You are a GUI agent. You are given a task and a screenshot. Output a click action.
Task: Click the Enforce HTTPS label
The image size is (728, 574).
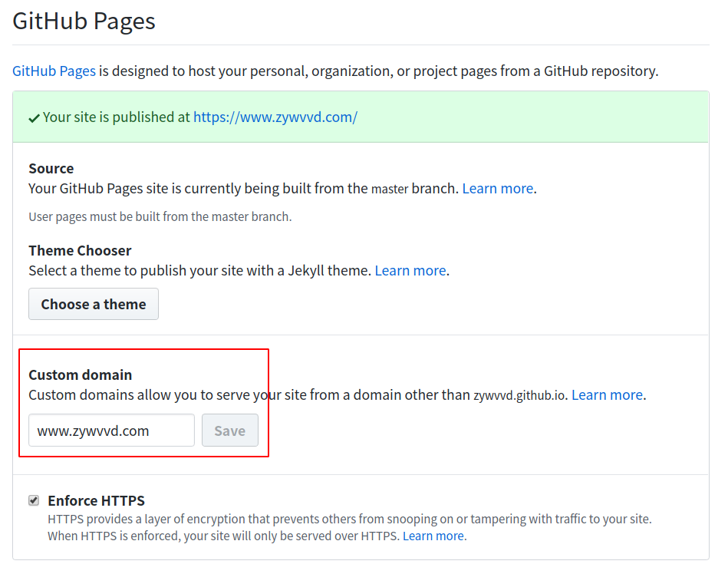pos(96,500)
